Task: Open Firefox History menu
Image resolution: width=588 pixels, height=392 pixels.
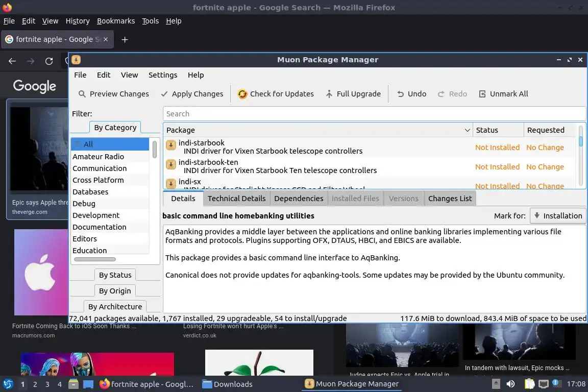Action: (78, 21)
